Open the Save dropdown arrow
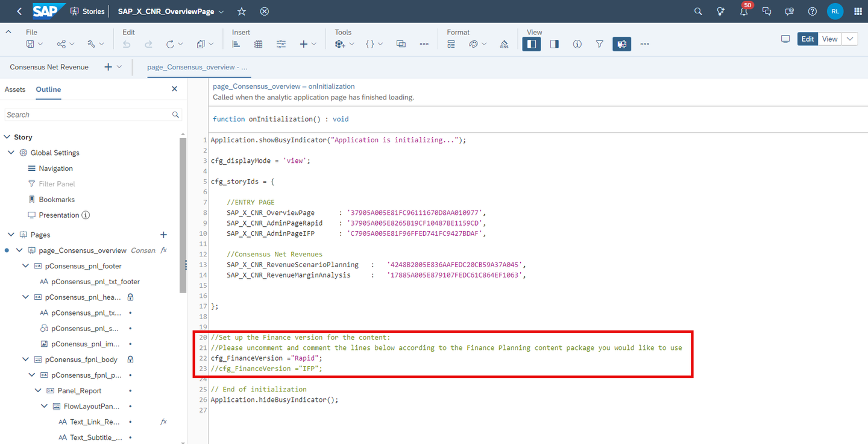 [40, 44]
